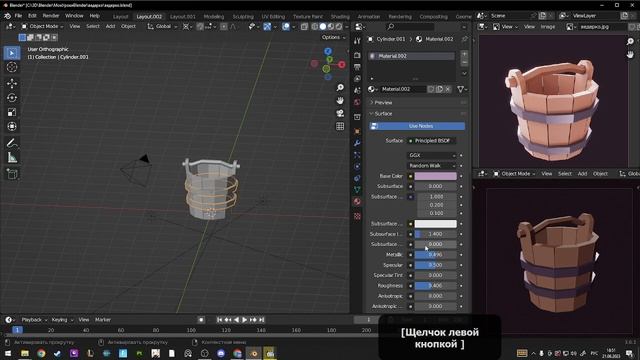The width and height of the screenshot is (640, 360).
Task: Activate the Cursor tool in viewport toolbar
Action: (12, 67)
